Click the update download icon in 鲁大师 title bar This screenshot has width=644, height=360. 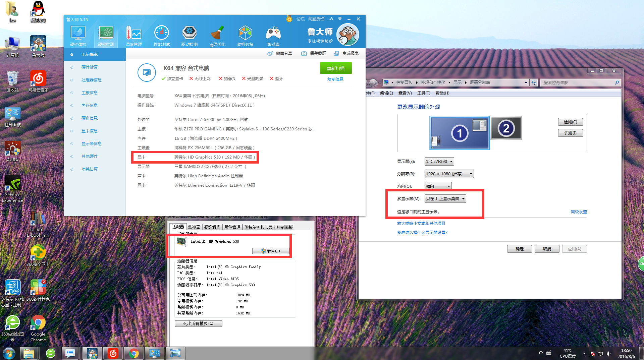click(x=331, y=19)
